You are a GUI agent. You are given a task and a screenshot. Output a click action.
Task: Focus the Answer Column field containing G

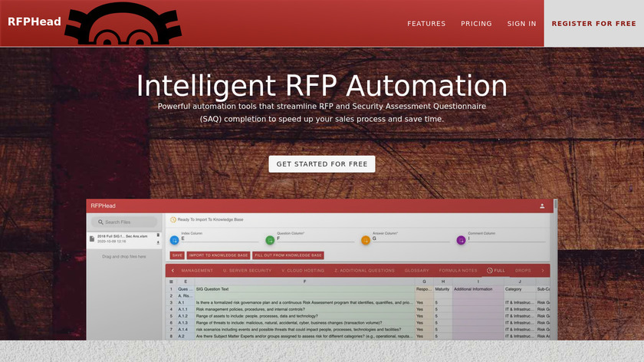click(411, 239)
